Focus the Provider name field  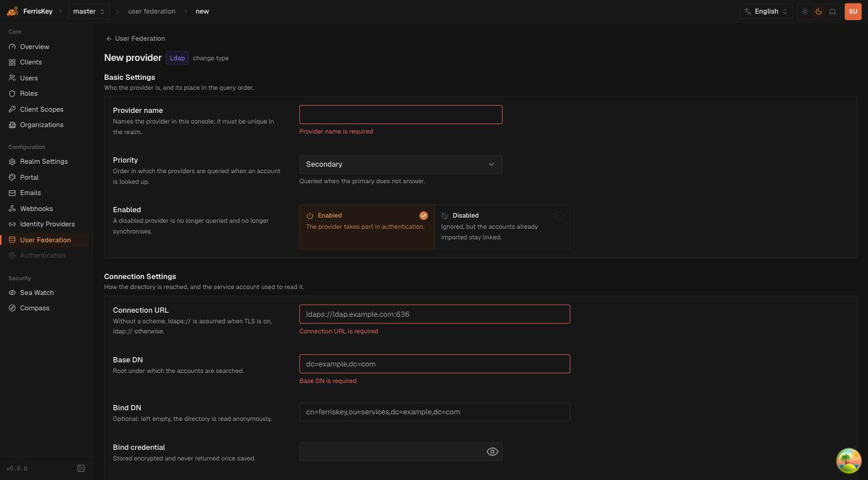(400, 115)
